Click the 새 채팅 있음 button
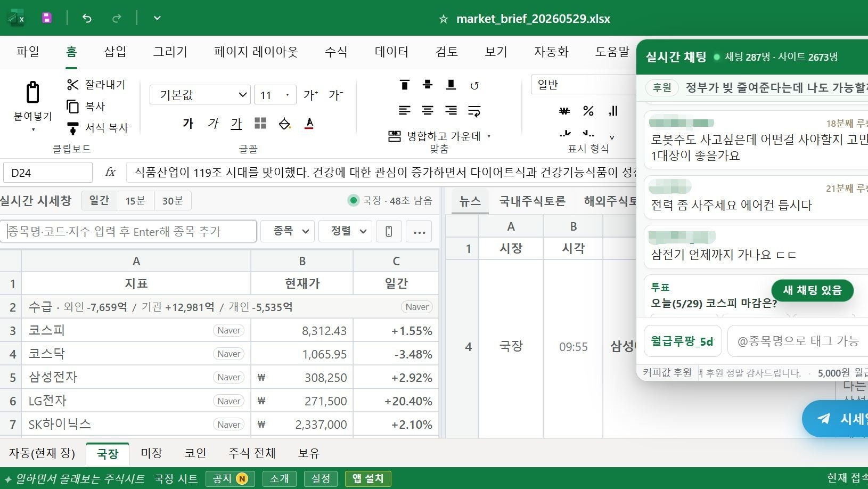This screenshot has height=489, width=868. click(x=812, y=290)
